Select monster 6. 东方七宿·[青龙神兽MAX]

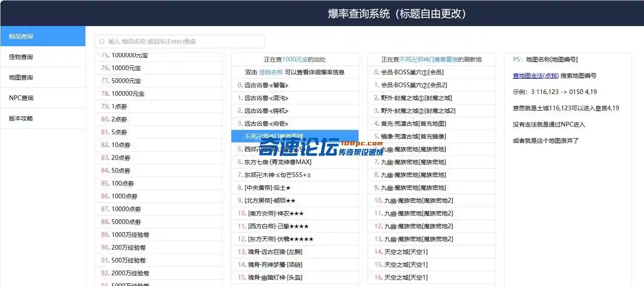[295, 162]
